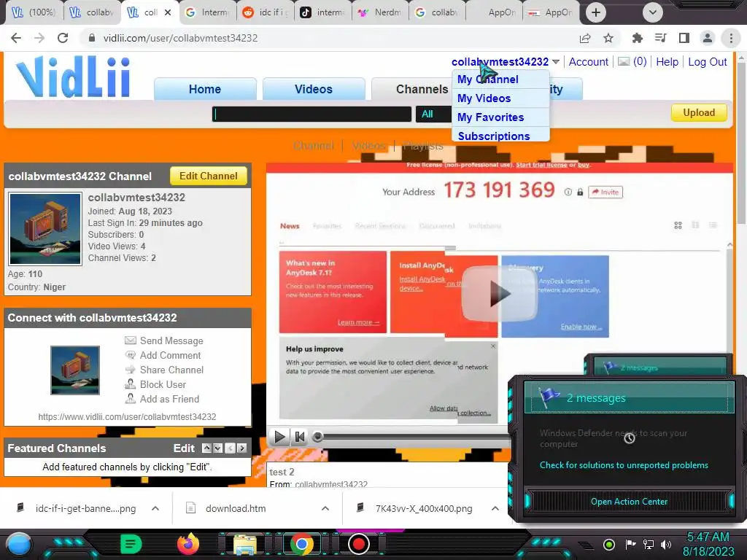Expand collabvmtest34232 username dropdown arrow

click(555, 62)
